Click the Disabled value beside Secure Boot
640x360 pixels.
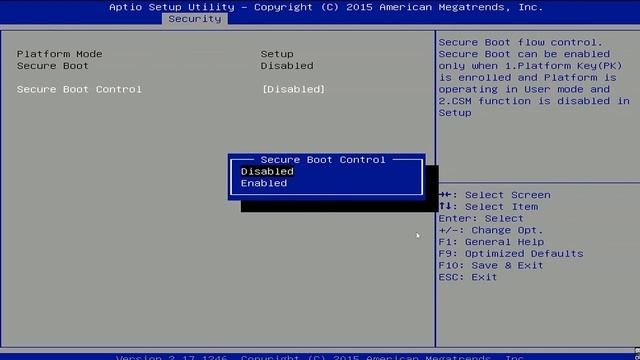click(x=287, y=66)
